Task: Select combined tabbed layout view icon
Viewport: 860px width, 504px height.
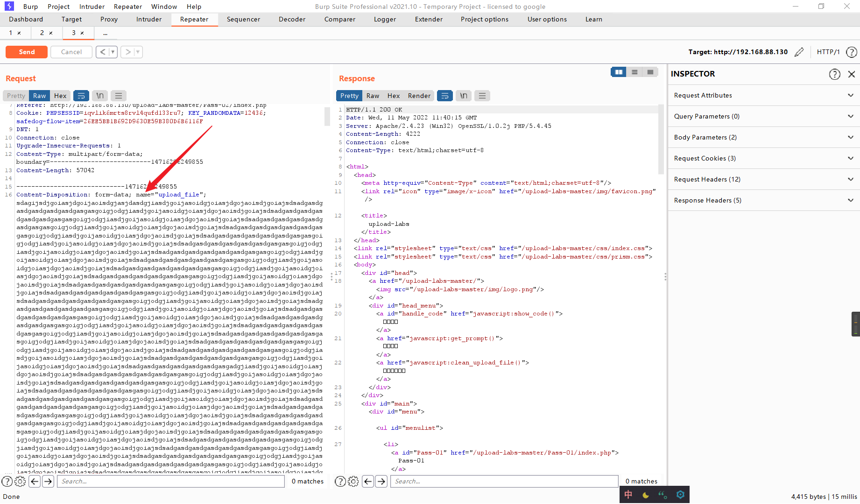Action: [x=650, y=72]
